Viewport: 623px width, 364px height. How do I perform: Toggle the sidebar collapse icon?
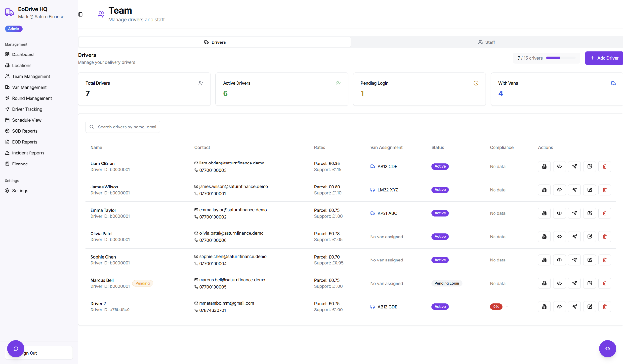[80, 14]
